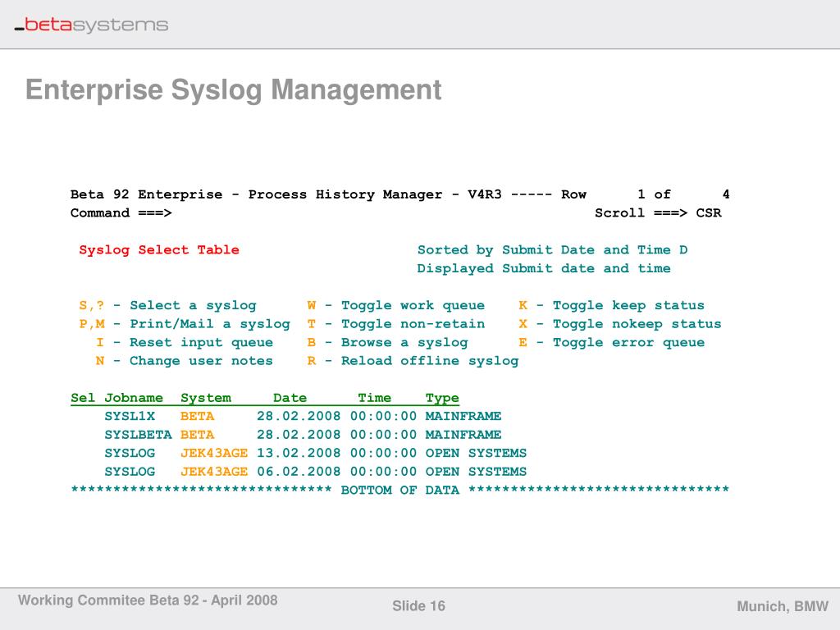The image size is (840, 630).
Task: Click the time 00:00:00 in the 06.02.2008 row
Action: pos(383,472)
